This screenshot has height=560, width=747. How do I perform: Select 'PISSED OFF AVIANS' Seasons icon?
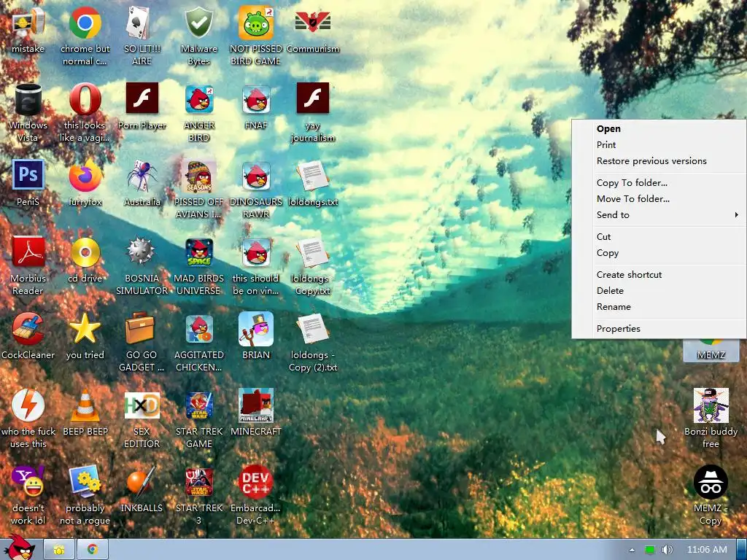click(198, 189)
